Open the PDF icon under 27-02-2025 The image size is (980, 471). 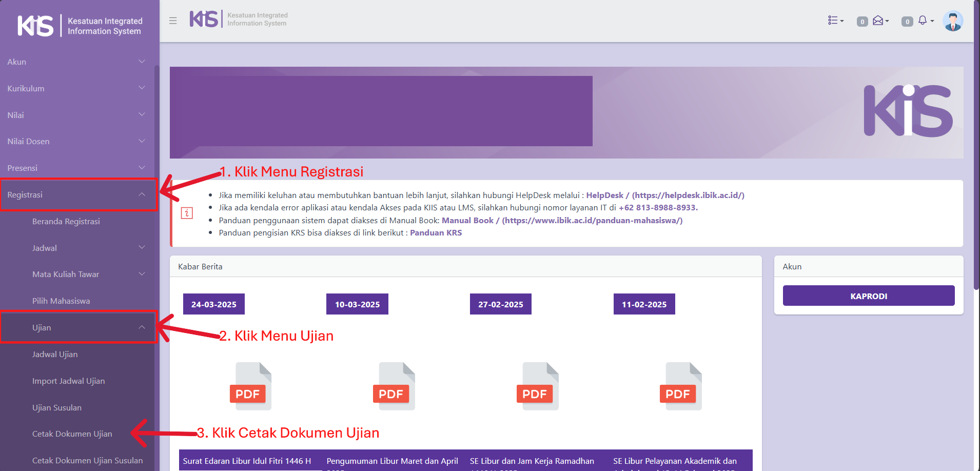(537, 386)
